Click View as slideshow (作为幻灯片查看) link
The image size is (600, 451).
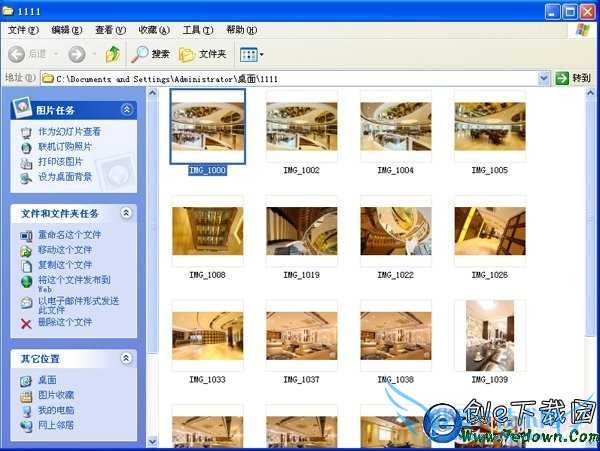[69, 132]
